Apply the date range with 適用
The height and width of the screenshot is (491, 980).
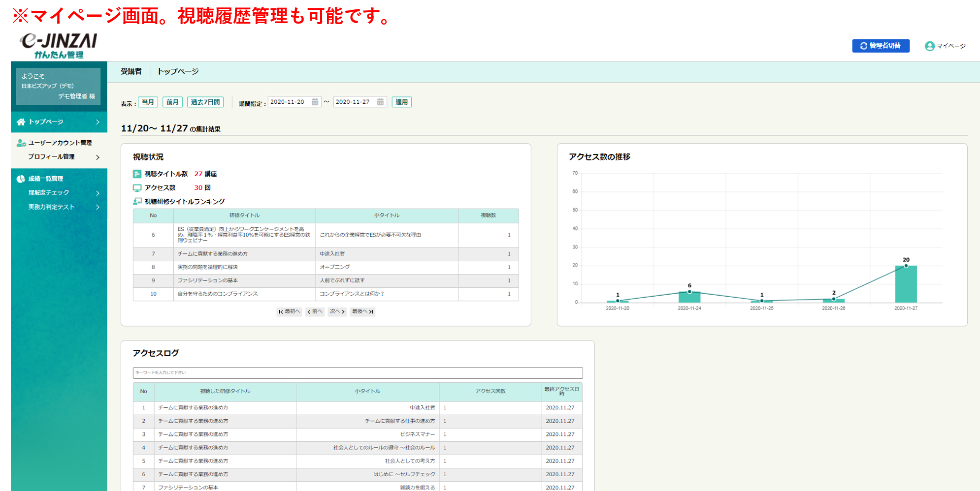[401, 102]
